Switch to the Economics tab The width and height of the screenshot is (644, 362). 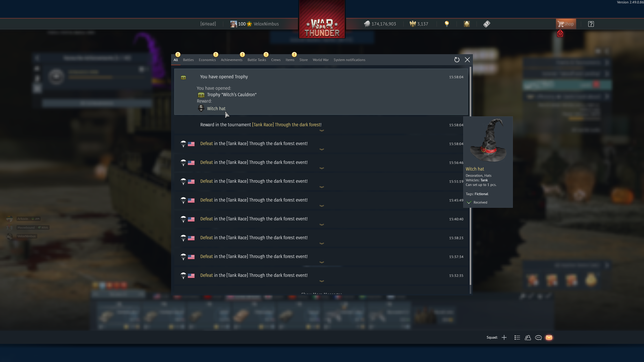point(207,60)
